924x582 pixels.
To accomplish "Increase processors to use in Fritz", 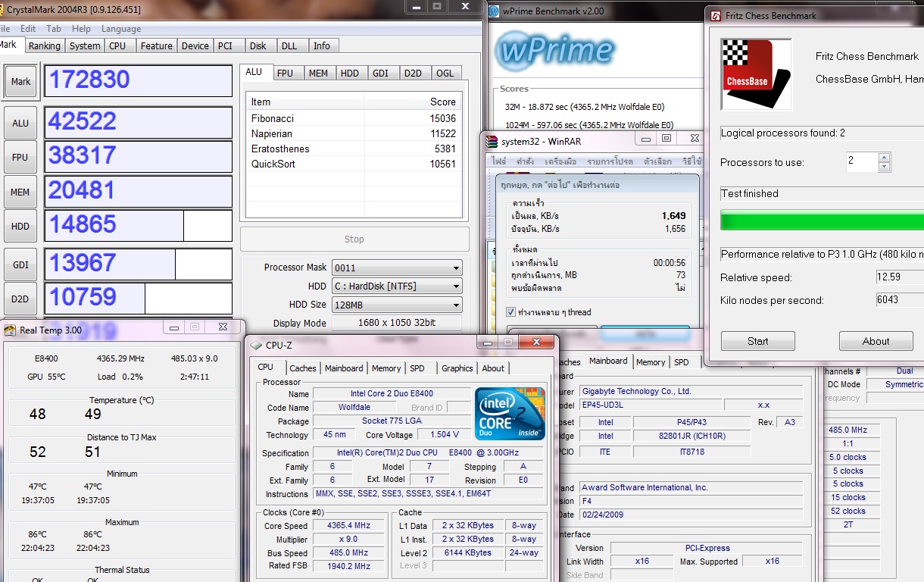I will [x=885, y=158].
